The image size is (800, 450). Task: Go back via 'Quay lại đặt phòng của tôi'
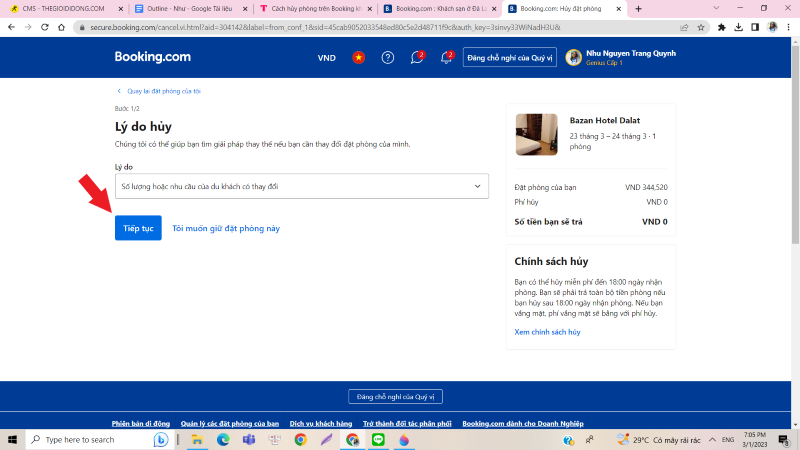click(163, 91)
